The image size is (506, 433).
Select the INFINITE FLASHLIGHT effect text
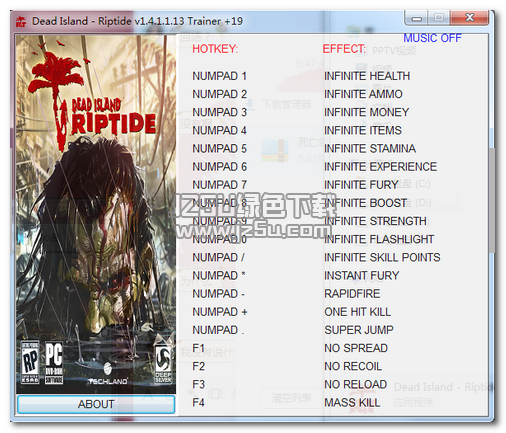pyautogui.click(x=379, y=239)
